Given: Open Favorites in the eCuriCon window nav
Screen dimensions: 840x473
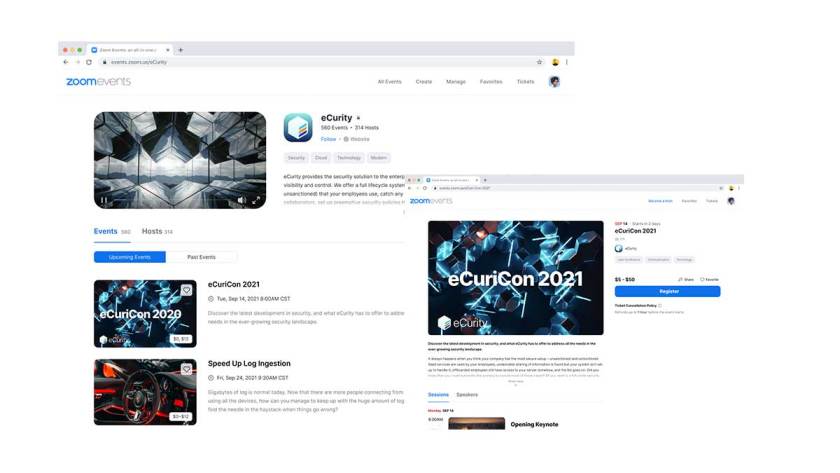Looking at the screenshot, I should pos(689,201).
